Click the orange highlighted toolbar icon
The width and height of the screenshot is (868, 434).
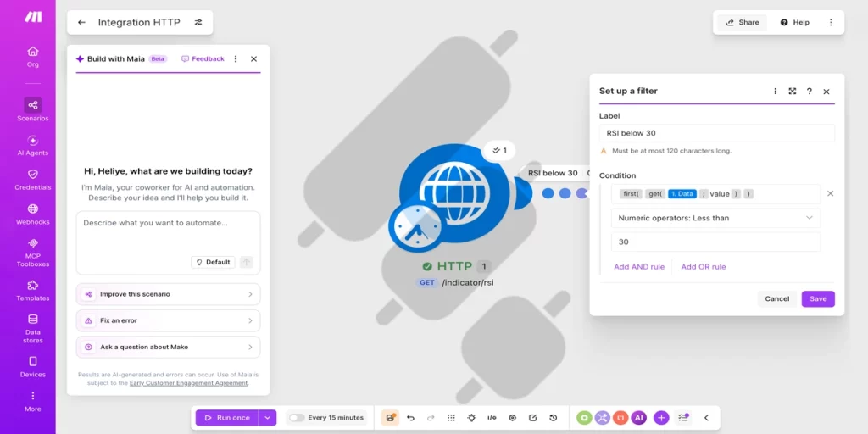tap(390, 418)
